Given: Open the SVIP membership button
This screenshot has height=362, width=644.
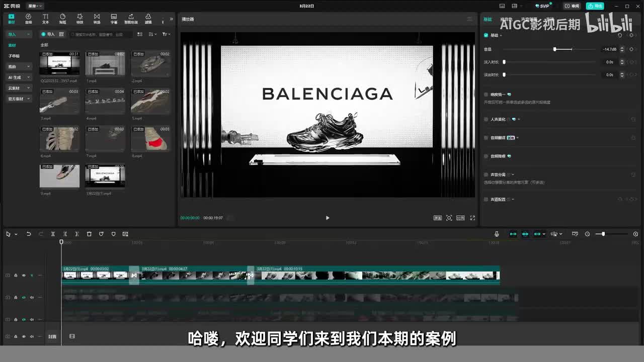Looking at the screenshot, I should tap(543, 6).
